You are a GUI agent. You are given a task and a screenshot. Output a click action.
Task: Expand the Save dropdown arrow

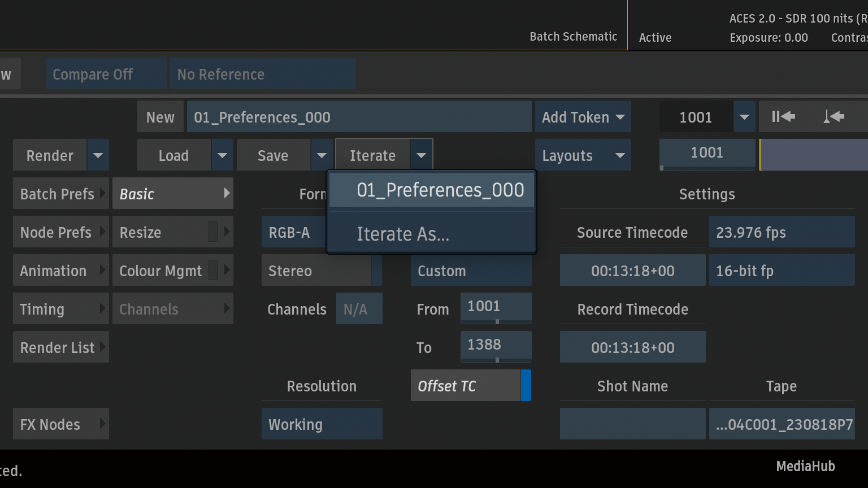coord(322,155)
